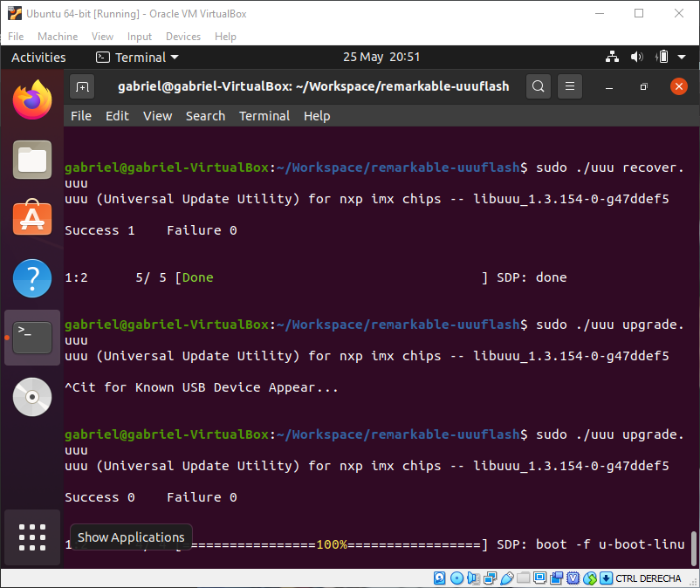Click the hard disk activity status icon
Screen dimensions: 700x588
[x=440, y=578]
